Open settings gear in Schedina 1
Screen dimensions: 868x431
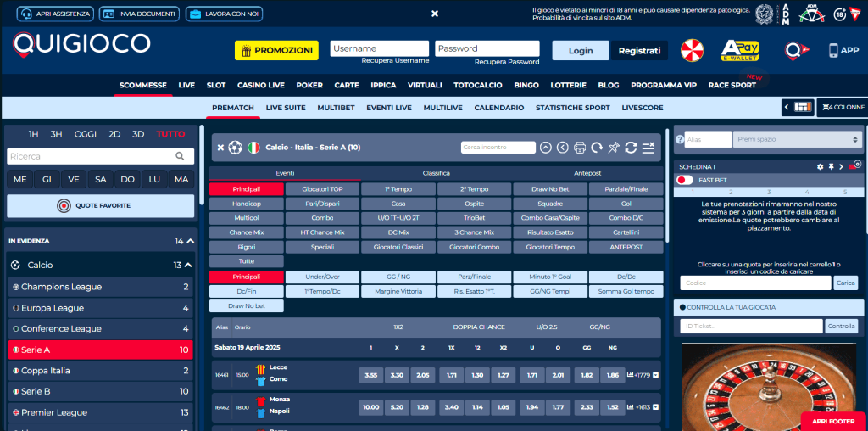click(x=821, y=167)
